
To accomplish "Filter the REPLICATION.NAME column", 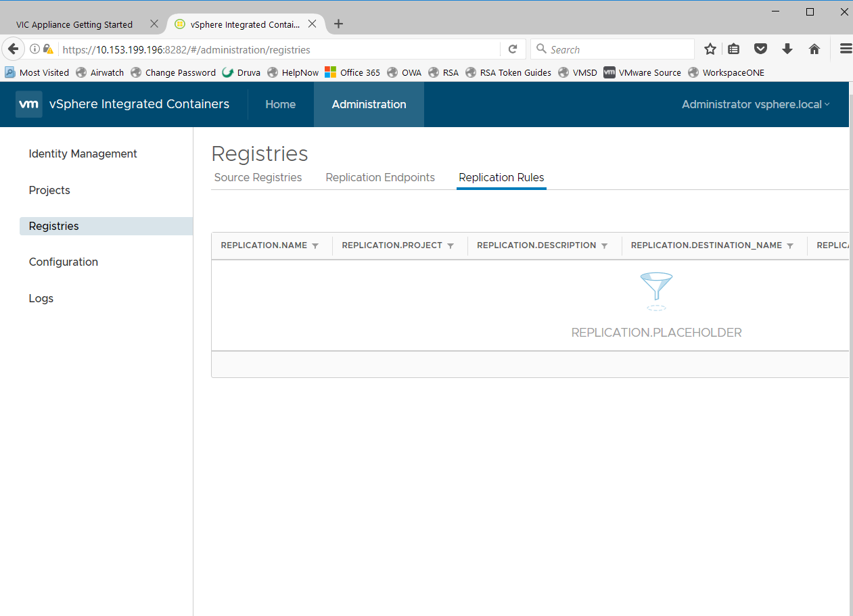I will pyautogui.click(x=315, y=246).
